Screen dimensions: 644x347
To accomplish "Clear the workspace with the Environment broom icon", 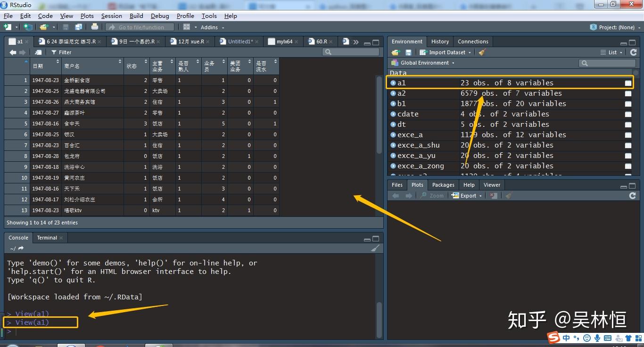I will click(x=482, y=52).
